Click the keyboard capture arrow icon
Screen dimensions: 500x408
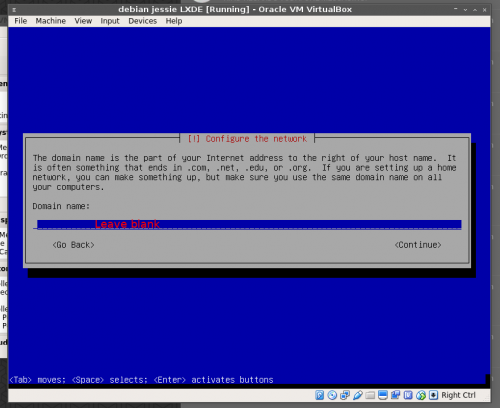pyautogui.click(x=433, y=395)
